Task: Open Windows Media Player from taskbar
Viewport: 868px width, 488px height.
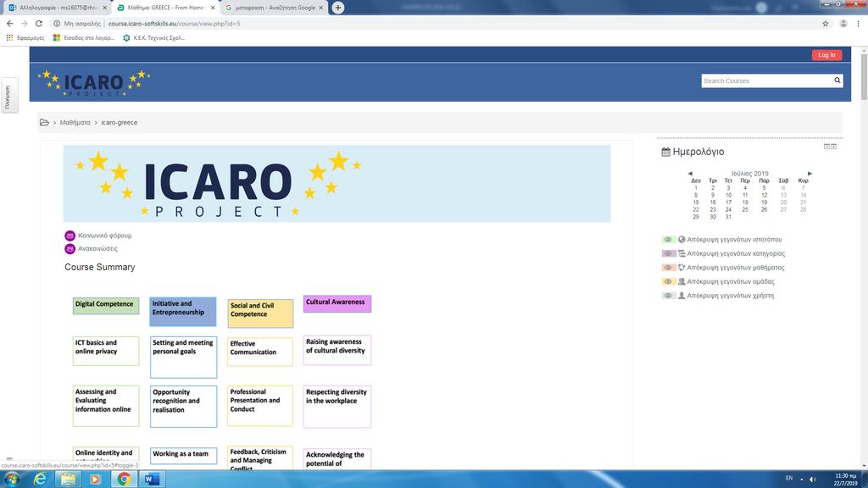Action: 95,479
